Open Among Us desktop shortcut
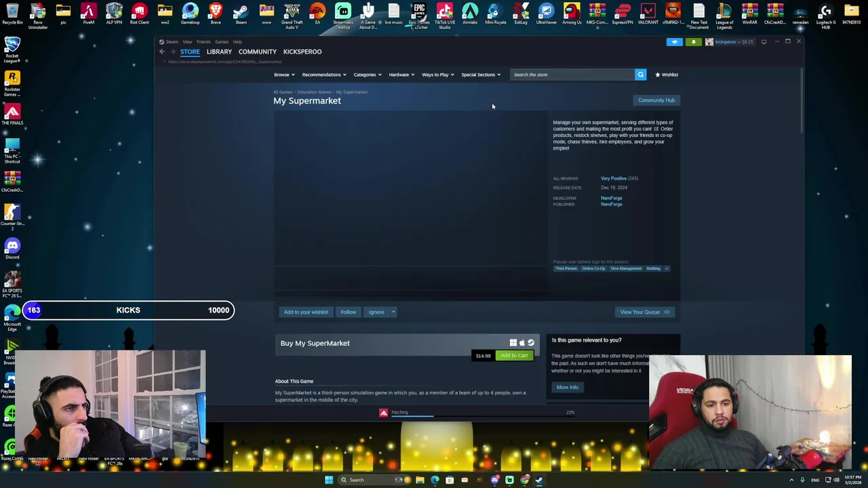The image size is (868, 488). coord(572,14)
